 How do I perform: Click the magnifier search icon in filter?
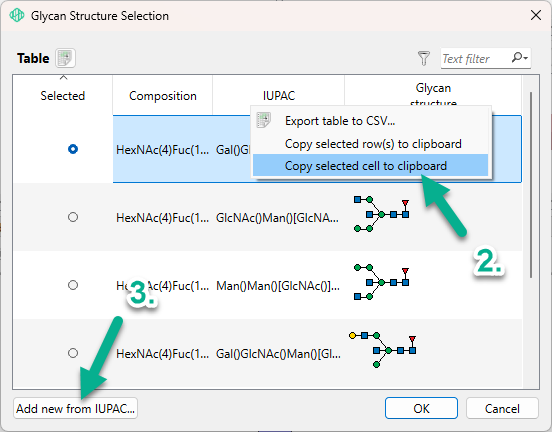point(517,57)
